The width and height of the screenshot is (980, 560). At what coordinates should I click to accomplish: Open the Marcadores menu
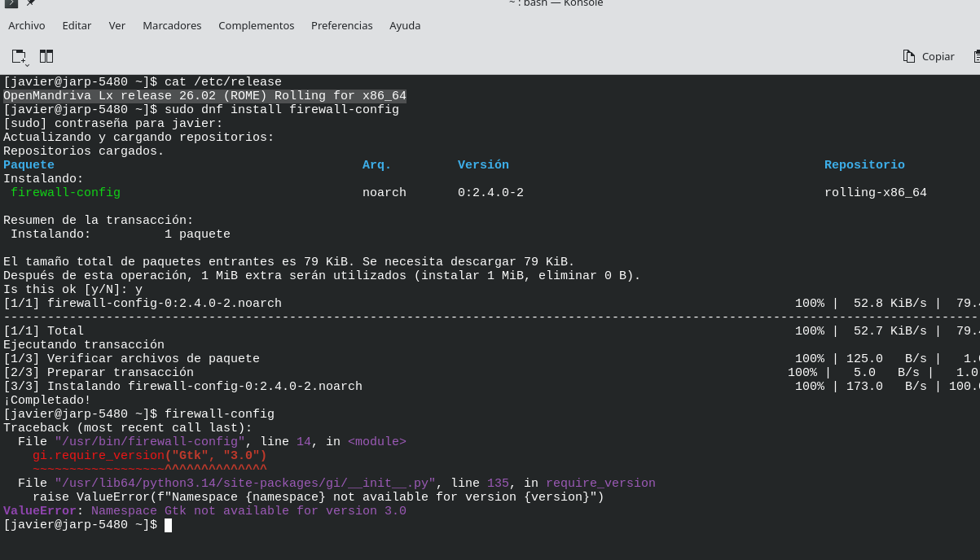pyautogui.click(x=172, y=25)
